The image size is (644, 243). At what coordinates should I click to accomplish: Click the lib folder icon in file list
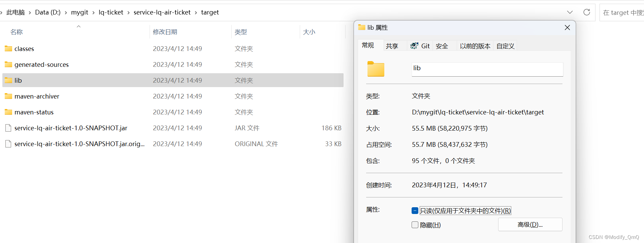point(8,80)
